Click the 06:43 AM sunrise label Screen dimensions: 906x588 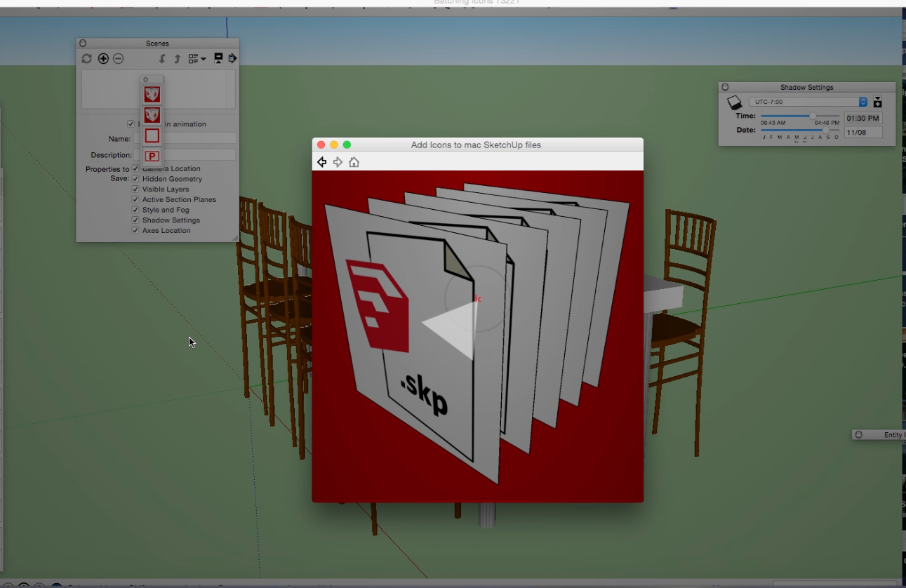[x=773, y=123]
